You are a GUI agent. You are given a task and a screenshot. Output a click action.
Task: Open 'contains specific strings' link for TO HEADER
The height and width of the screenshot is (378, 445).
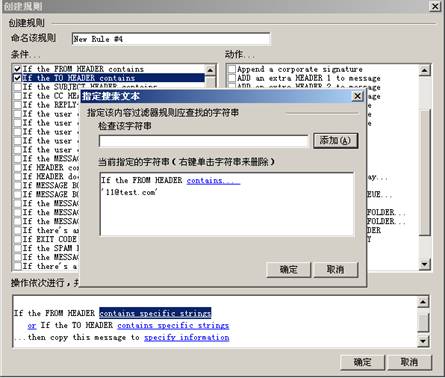point(173,325)
